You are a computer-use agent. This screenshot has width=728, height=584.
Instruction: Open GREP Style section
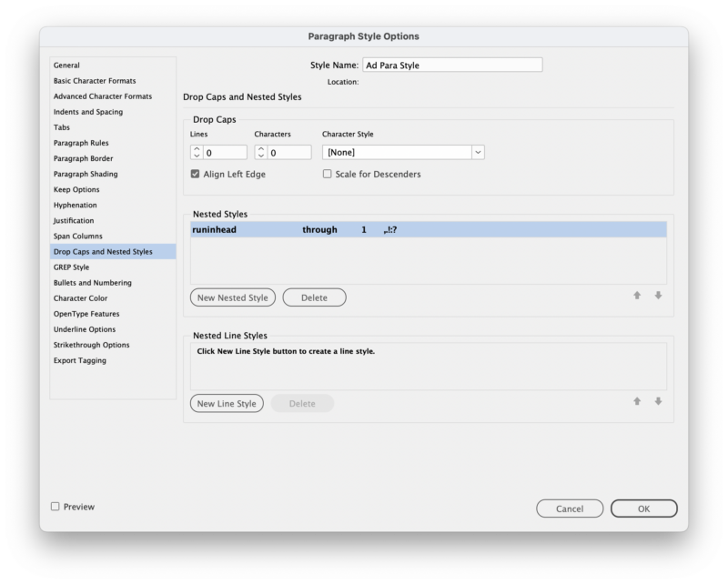113,267
